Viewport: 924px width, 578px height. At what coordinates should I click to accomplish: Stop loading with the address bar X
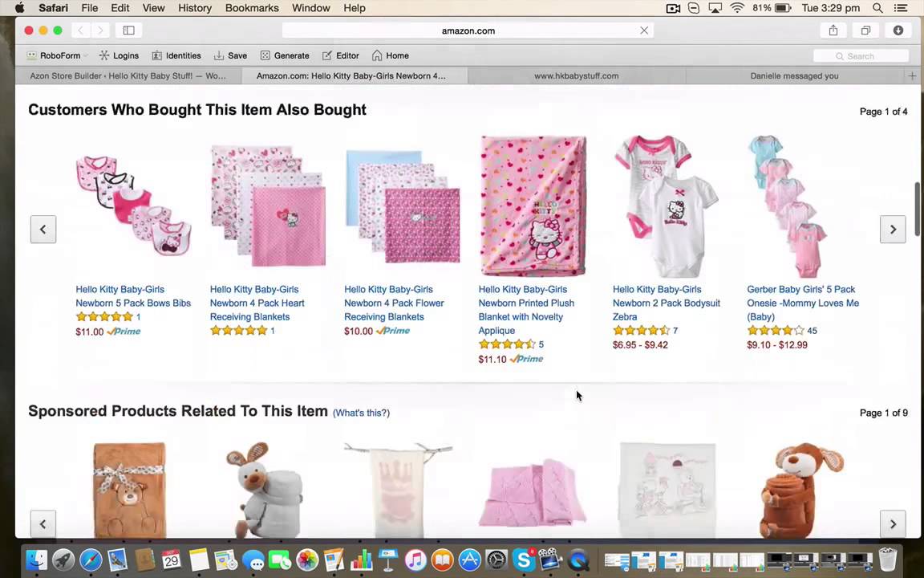[x=644, y=31]
